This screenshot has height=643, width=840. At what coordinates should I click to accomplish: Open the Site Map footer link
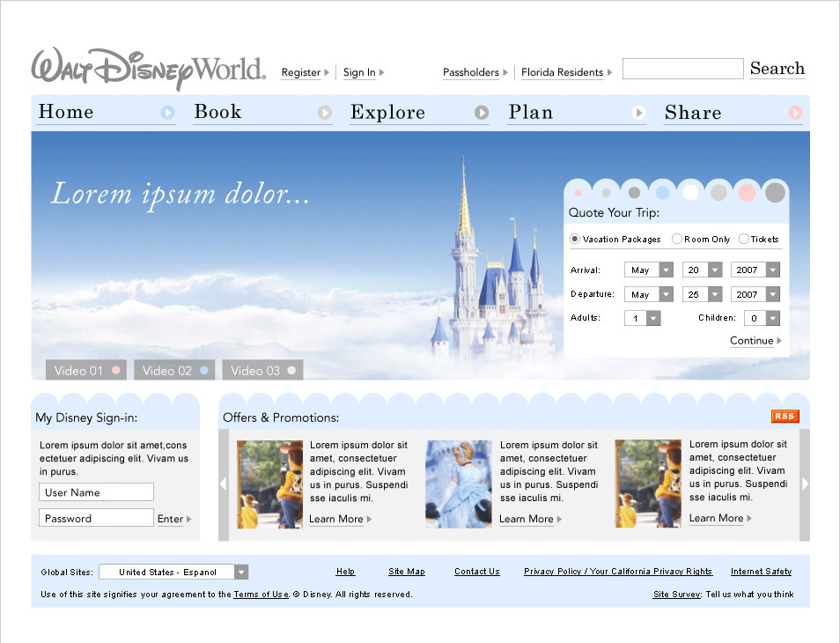pyautogui.click(x=407, y=572)
